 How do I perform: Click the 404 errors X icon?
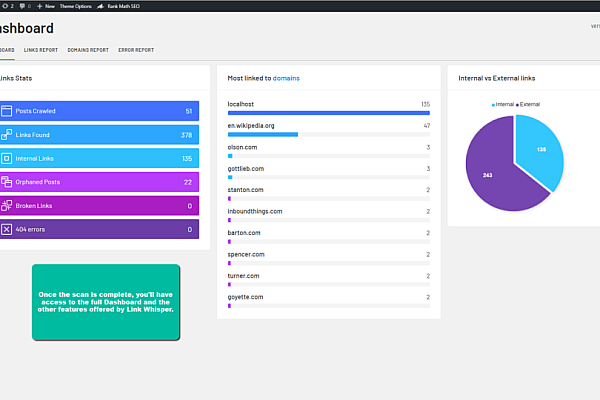7,229
